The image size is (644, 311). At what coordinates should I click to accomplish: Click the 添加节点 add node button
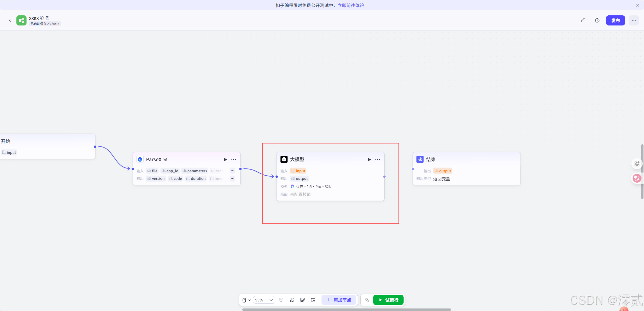pyautogui.click(x=339, y=300)
